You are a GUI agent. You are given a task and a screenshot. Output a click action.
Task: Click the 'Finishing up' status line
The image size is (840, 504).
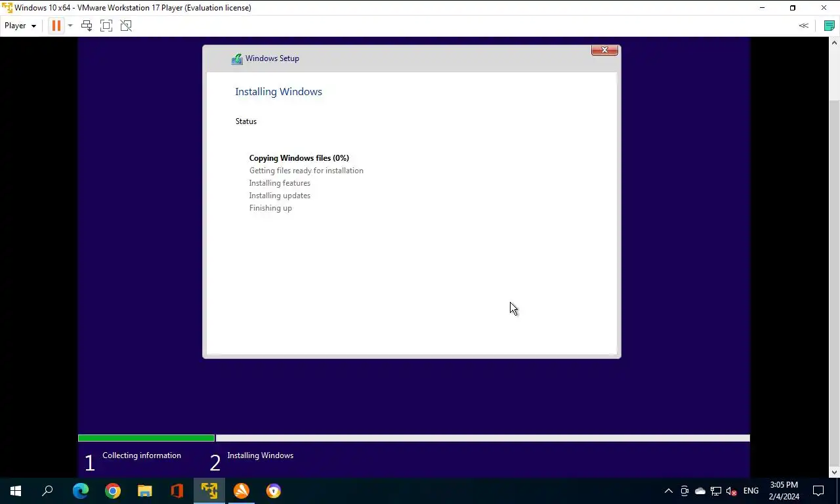pyautogui.click(x=270, y=208)
